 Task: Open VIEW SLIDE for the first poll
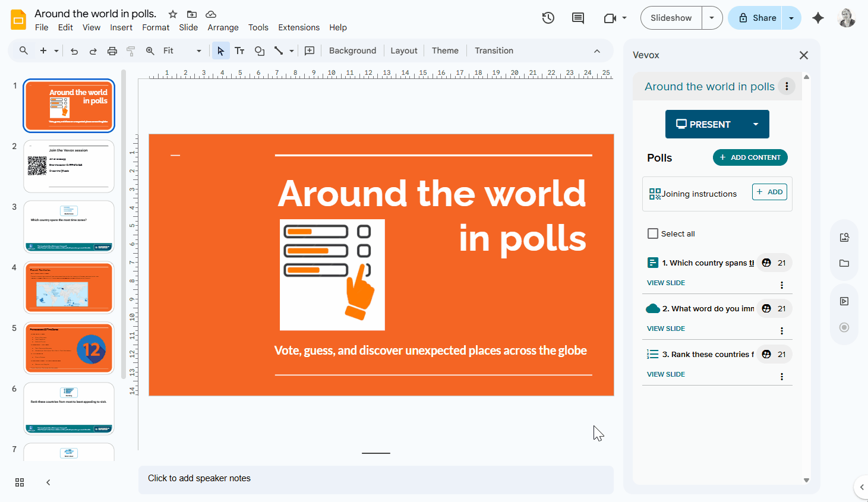point(666,283)
